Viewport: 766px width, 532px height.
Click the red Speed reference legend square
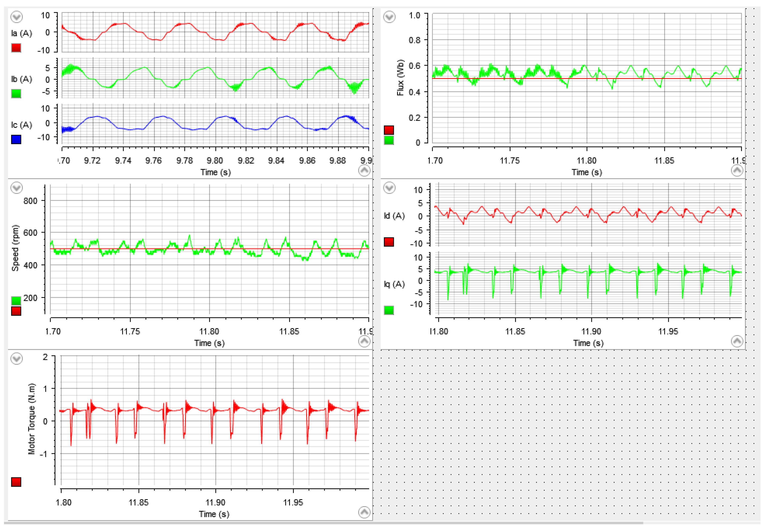click(x=16, y=311)
